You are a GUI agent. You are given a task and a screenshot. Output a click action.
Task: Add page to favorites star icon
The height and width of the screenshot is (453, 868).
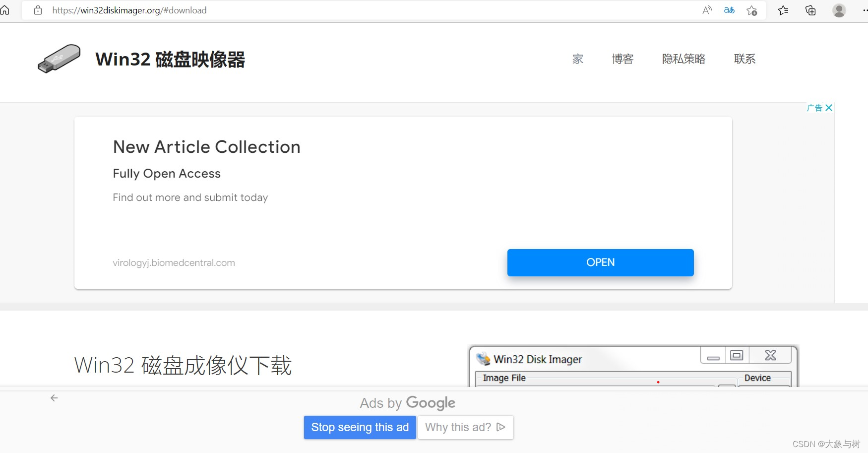(752, 10)
